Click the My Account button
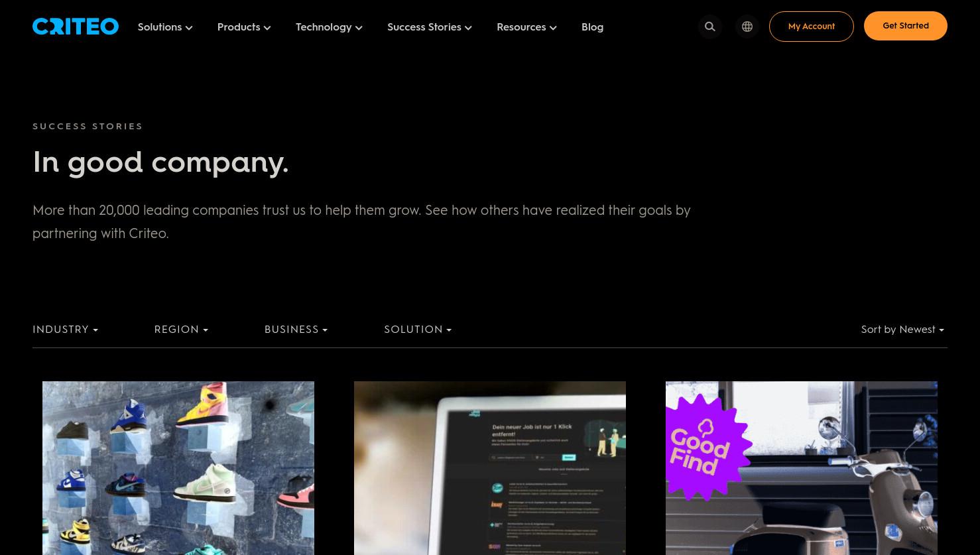Screen dimensions: 980x555 pos(812,27)
